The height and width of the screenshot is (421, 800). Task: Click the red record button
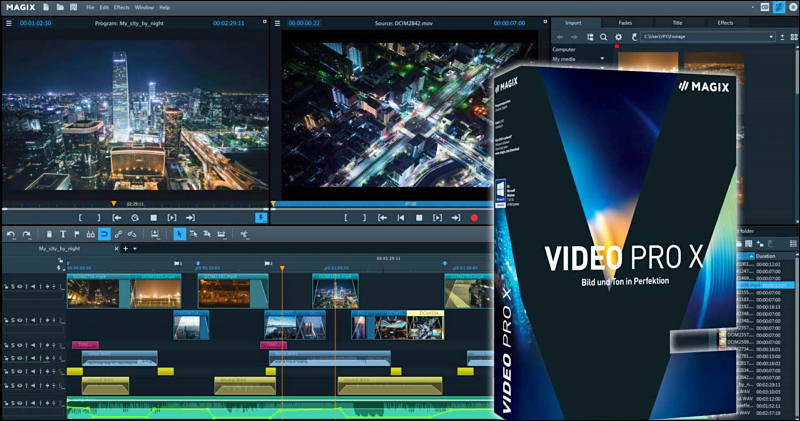[x=474, y=218]
